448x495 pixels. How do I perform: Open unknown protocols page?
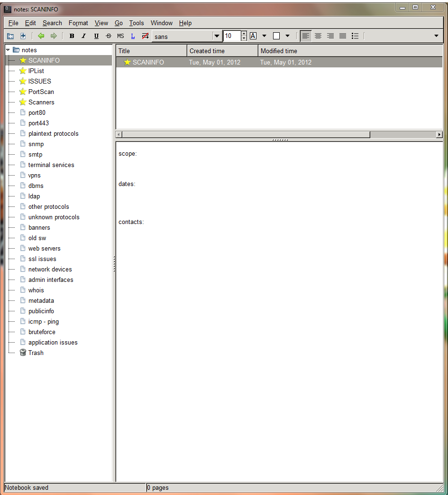pyautogui.click(x=54, y=217)
